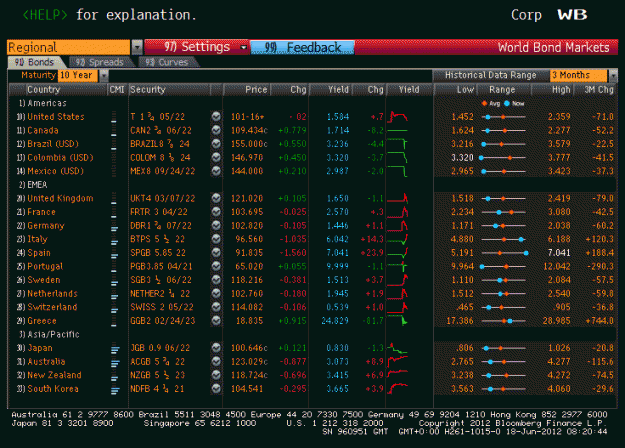The width and height of the screenshot is (625, 448).
Task: Open the 22) Germany row
Action: pyautogui.click(x=312, y=225)
